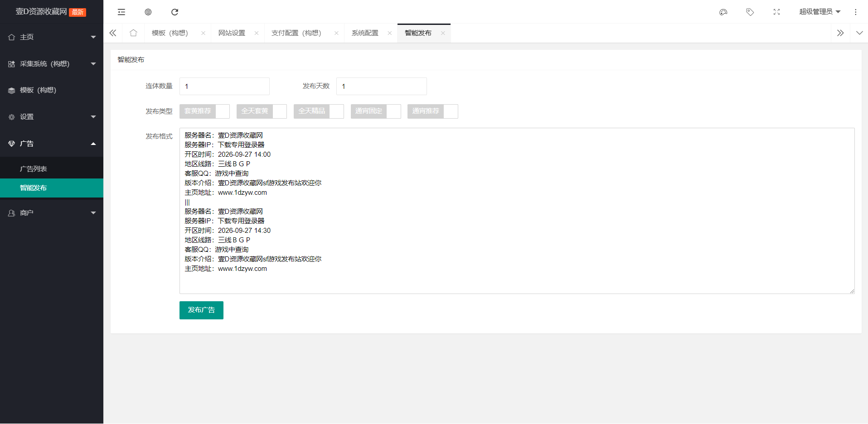Viewport: 868px width, 424px height.
Task: Switch to the 模板（构想）tab
Action: coord(170,33)
